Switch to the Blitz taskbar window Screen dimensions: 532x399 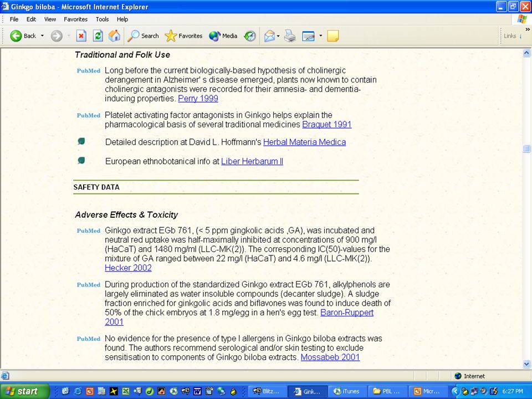tap(267, 391)
